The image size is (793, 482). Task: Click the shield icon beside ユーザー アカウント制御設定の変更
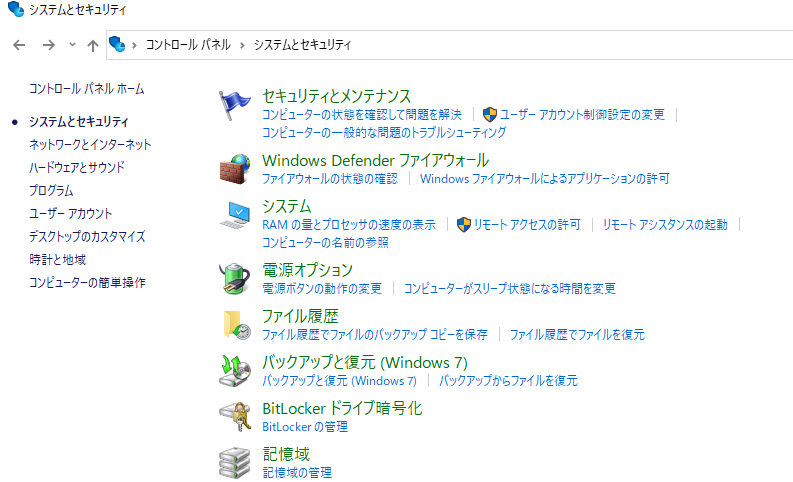coord(490,115)
